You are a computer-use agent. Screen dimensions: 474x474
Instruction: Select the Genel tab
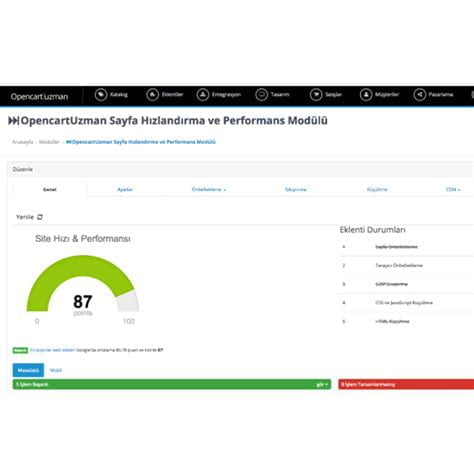click(50, 190)
